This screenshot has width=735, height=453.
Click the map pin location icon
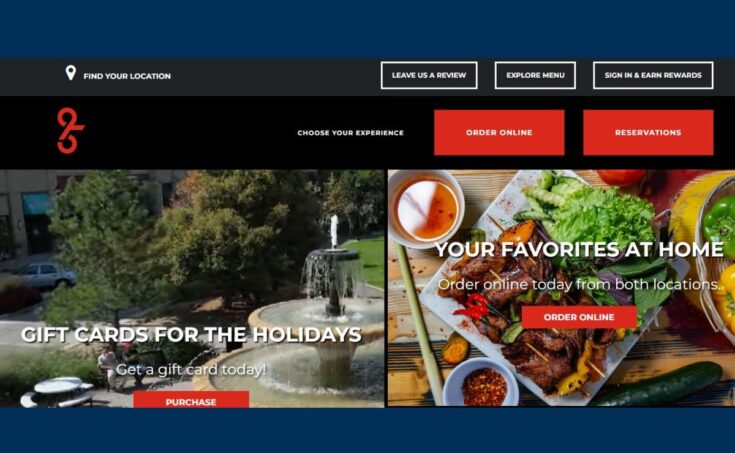coord(70,73)
